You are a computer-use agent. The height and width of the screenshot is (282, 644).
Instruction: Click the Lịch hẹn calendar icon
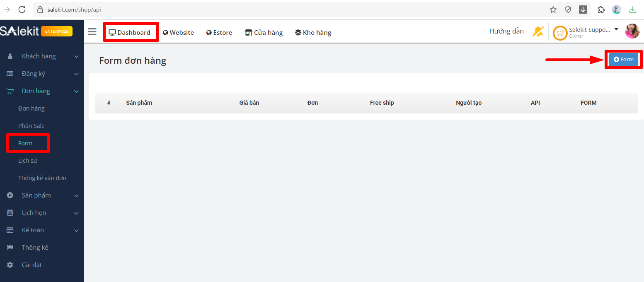10,213
